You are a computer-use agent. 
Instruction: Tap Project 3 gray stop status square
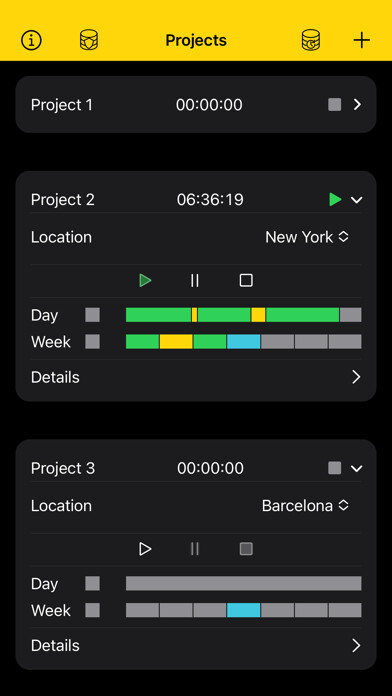[335, 468]
